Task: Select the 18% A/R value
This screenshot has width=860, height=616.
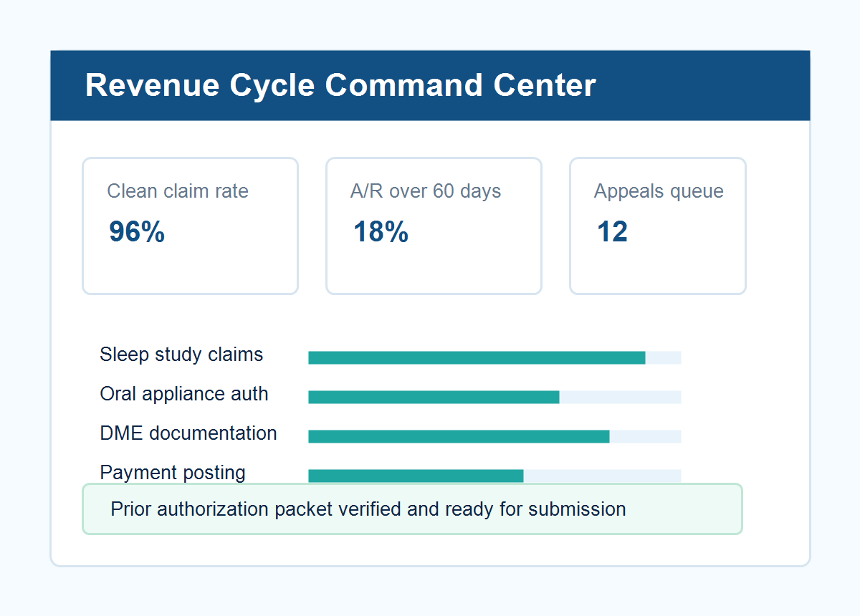Action: point(381,232)
